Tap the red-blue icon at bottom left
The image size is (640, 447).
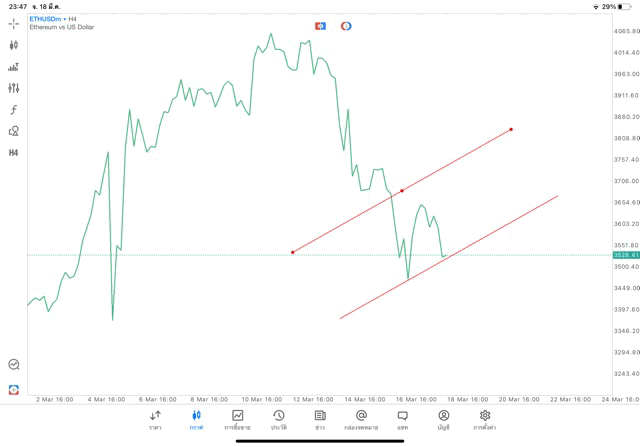[14, 389]
